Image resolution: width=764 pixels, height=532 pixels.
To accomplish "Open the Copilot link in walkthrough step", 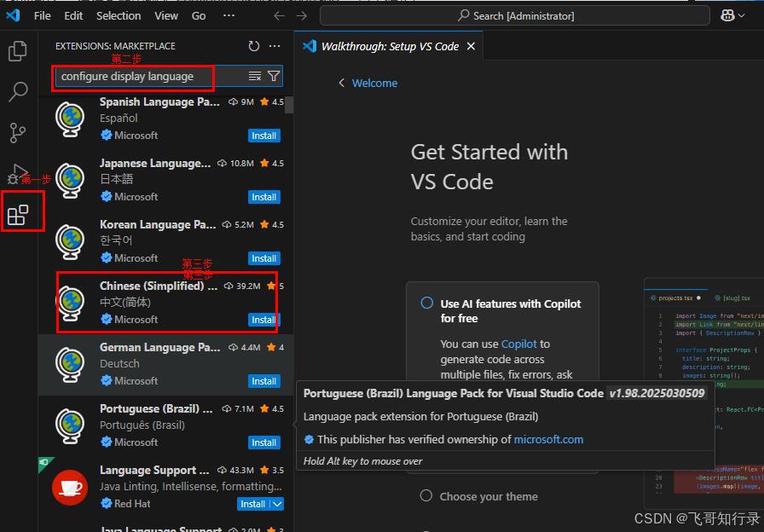I will [519, 344].
